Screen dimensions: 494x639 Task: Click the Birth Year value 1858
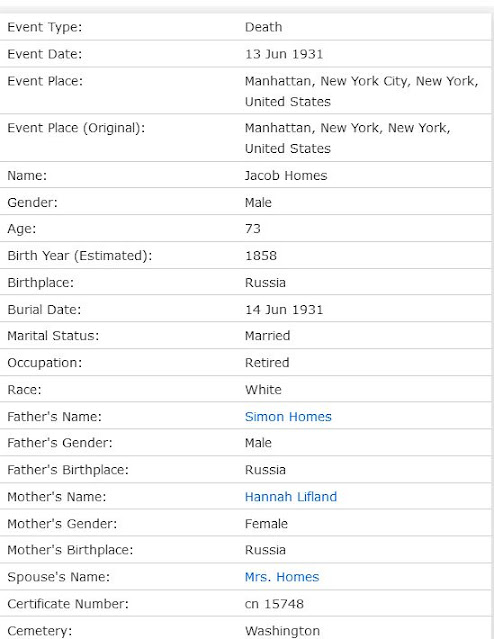point(261,256)
